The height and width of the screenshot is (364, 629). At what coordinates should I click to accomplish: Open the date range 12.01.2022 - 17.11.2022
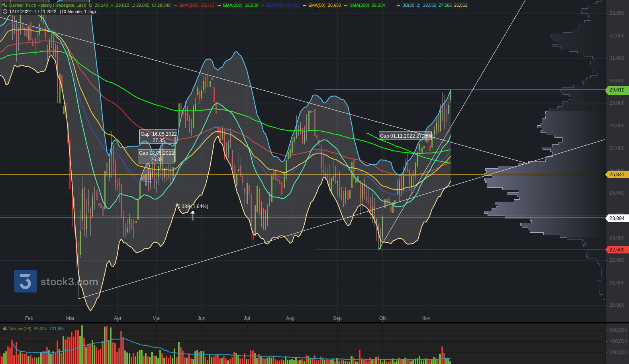click(x=33, y=12)
